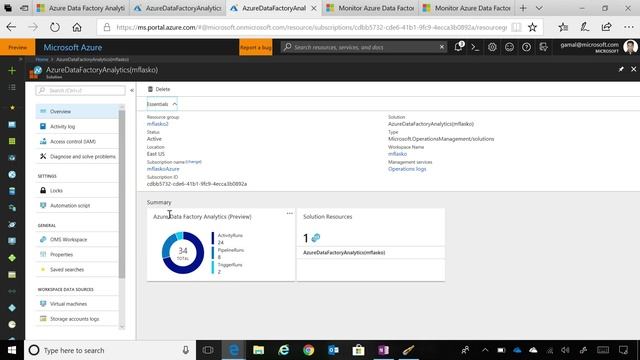Screen dimensions: 640x360
Task: Open Storage accounts logs
Action: pyautogui.click(x=77, y=319)
